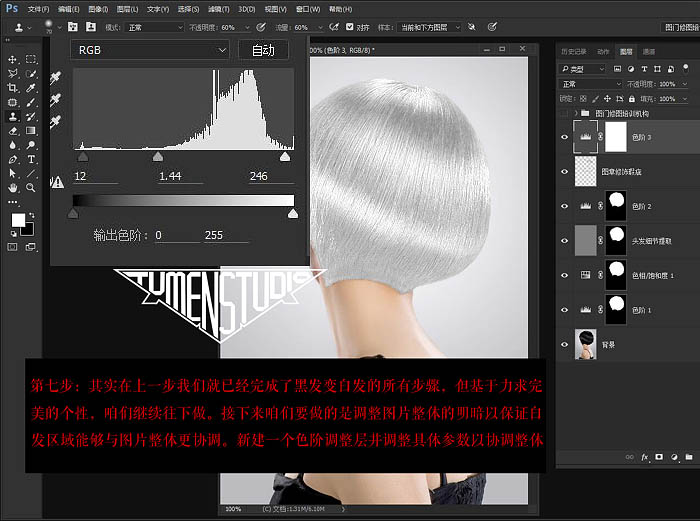Screen dimensions: 700x521
Task: Select the Patch/Healing tool
Action: (x=12, y=102)
